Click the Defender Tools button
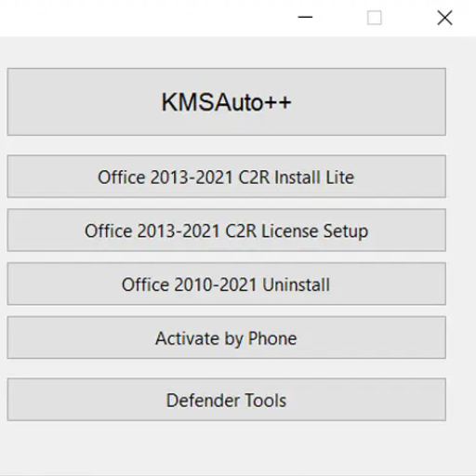This screenshot has height=476, width=476. 227,400
